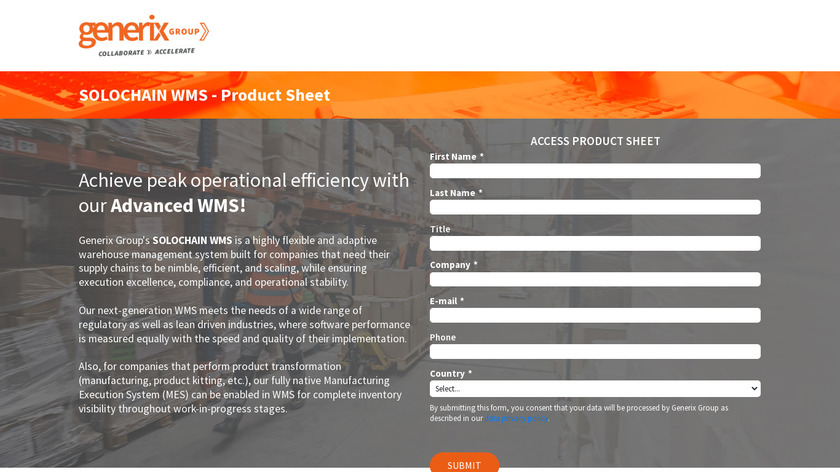This screenshot has width=840, height=472.
Task: Click the consent notice "By submitting this form"
Action: (579, 413)
